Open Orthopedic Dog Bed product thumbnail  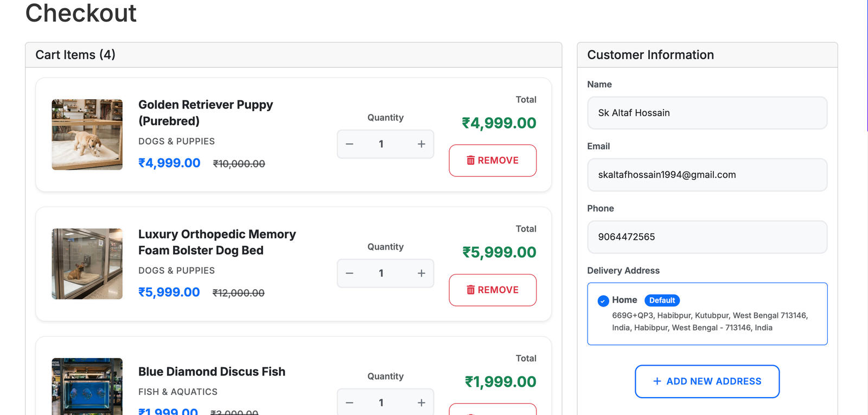(87, 264)
